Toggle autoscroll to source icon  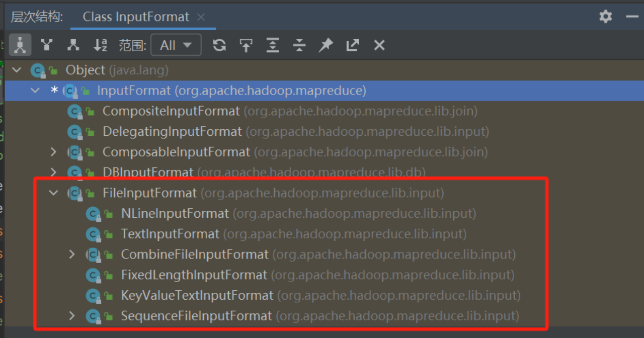(246, 45)
